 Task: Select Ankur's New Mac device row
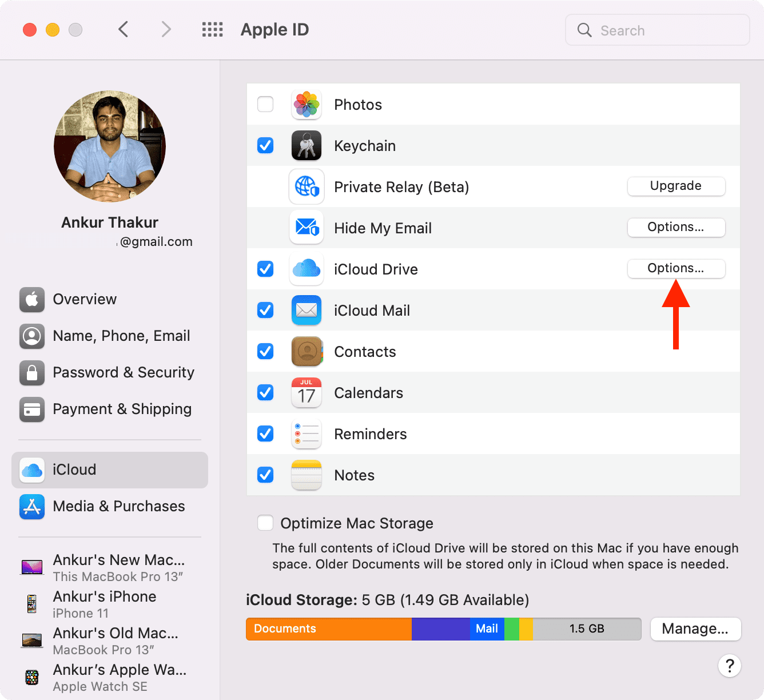pyautogui.click(x=110, y=567)
